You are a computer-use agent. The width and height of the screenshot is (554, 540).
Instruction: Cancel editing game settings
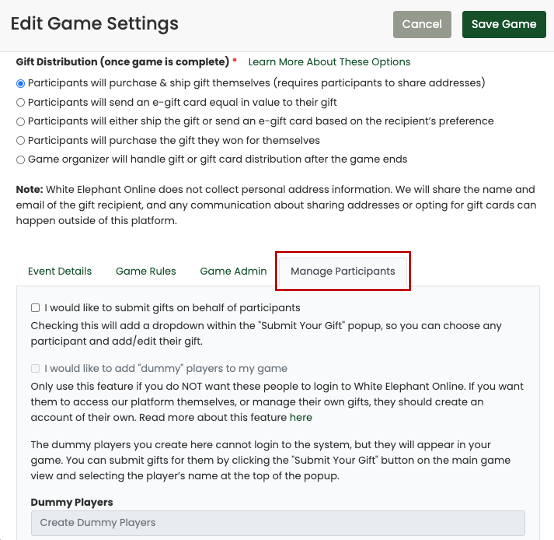tap(422, 24)
